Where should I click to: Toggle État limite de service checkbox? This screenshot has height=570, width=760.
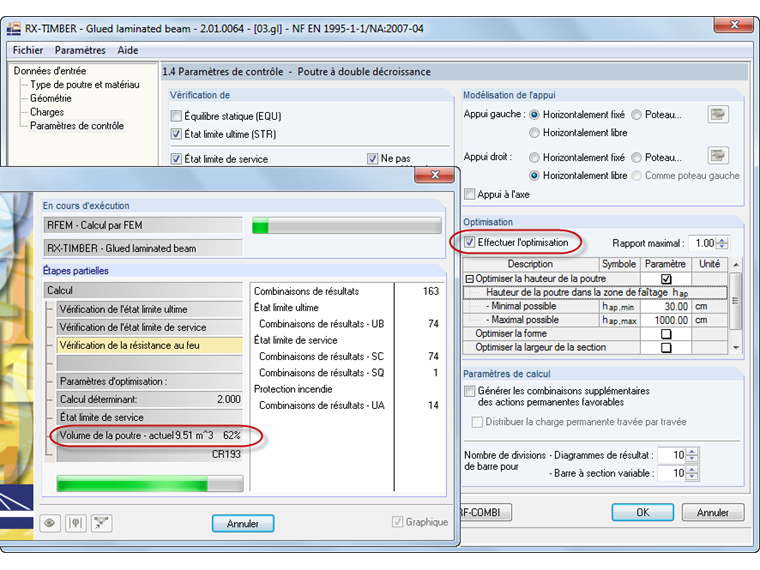click(176, 158)
